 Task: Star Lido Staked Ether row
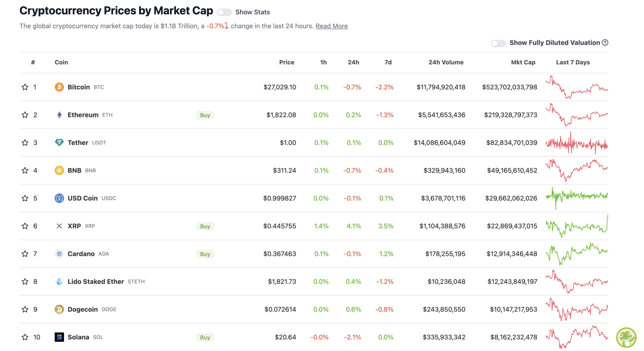click(25, 281)
